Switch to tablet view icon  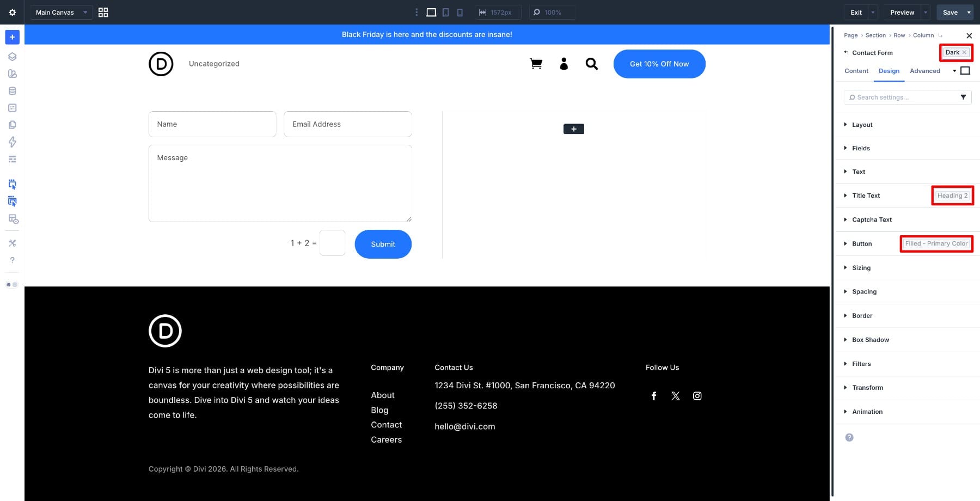pos(445,12)
